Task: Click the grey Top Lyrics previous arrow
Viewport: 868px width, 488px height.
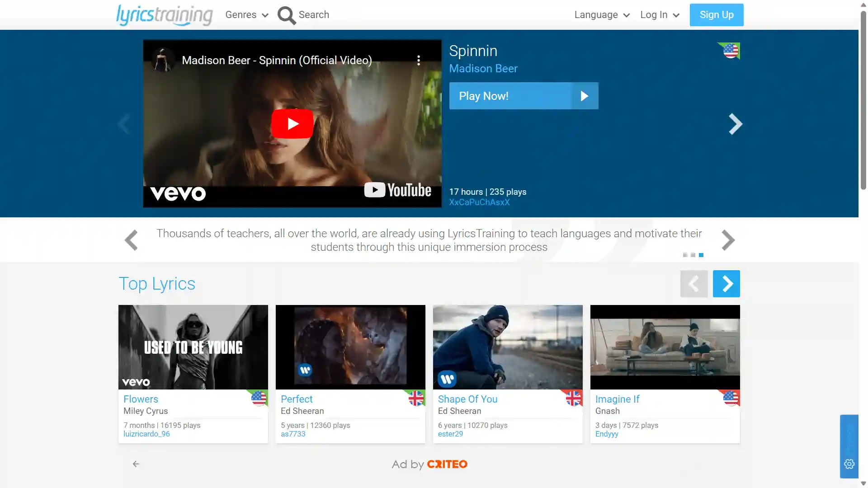Action: pos(694,284)
